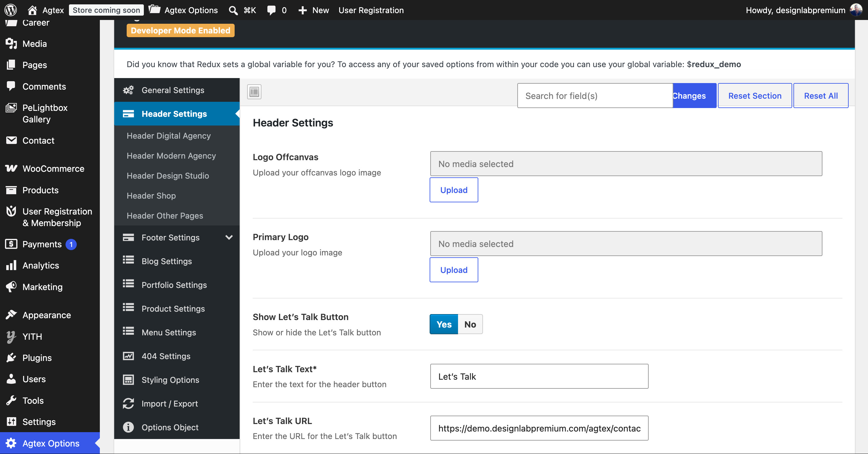
Task: Click the Store coming soon badge
Action: (106, 10)
